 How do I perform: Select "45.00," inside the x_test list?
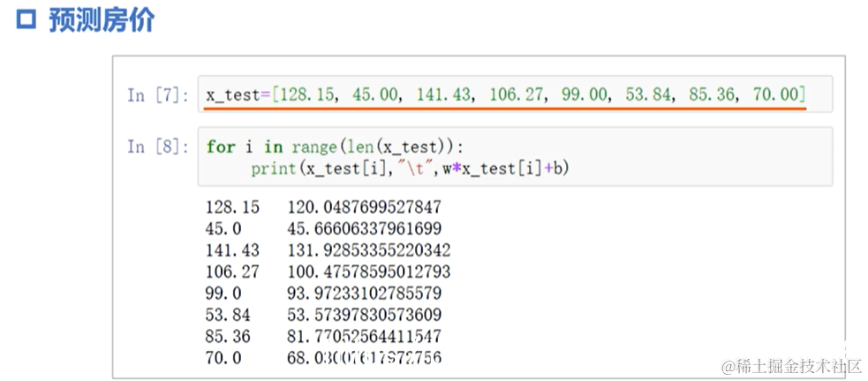point(376,95)
